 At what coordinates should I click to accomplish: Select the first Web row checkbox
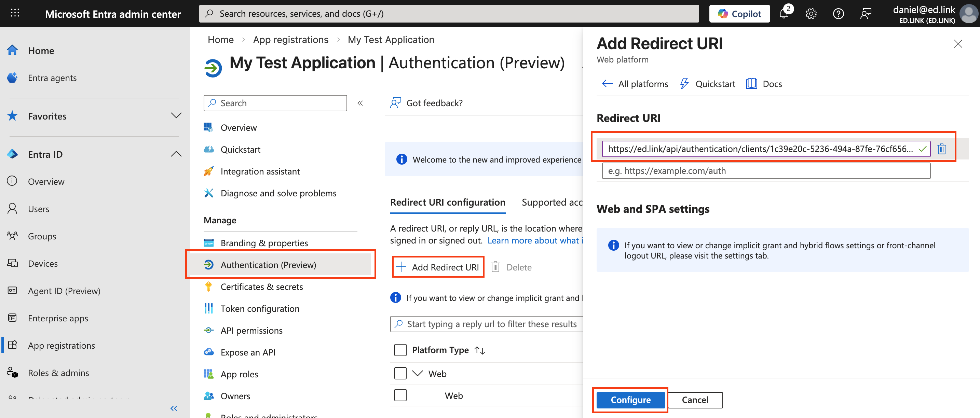400,373
